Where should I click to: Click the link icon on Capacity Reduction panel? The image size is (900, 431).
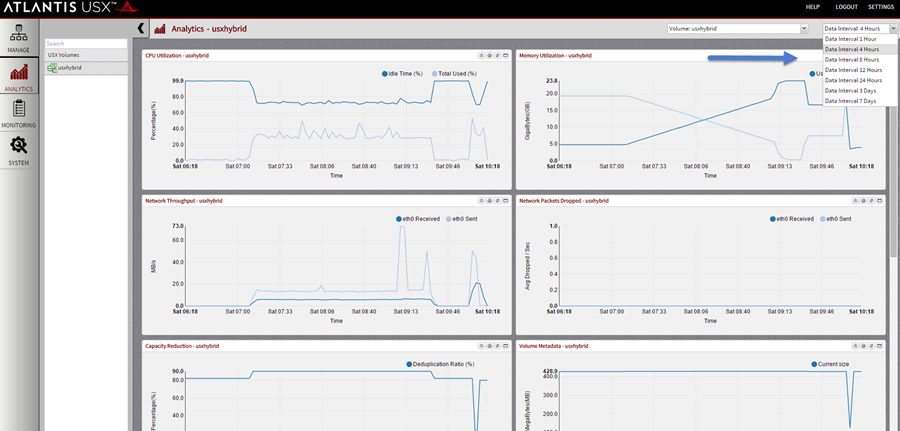pos(497,346)
